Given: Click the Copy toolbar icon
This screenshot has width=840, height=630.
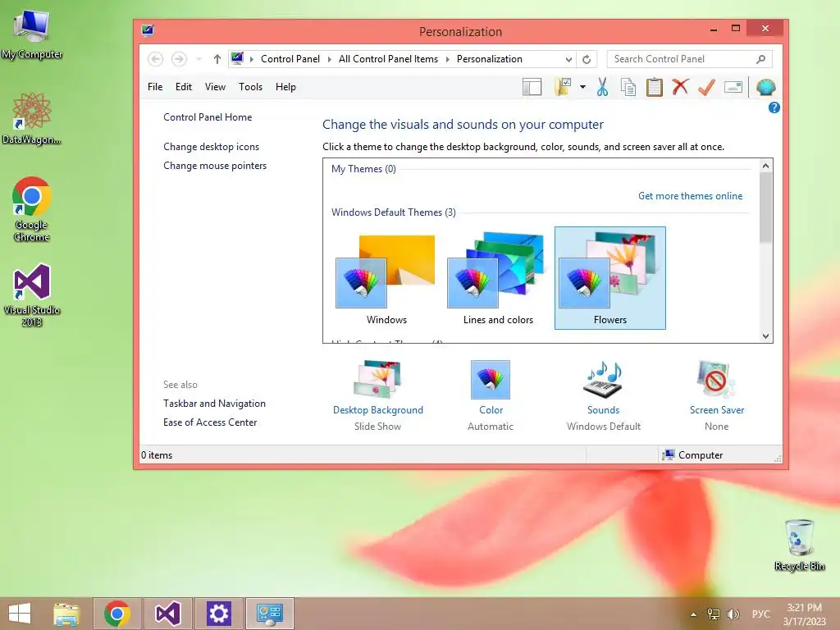Looking at the screenshot, I should 628,87.
